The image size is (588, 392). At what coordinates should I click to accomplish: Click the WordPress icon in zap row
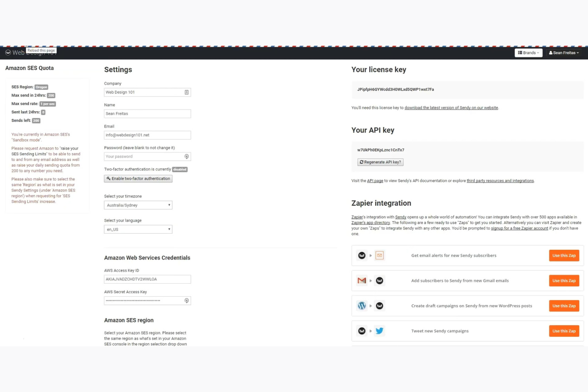pos(362,306)
